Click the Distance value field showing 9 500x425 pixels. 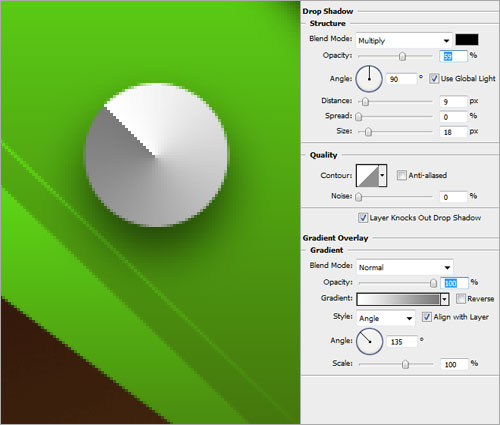(453, 101)
